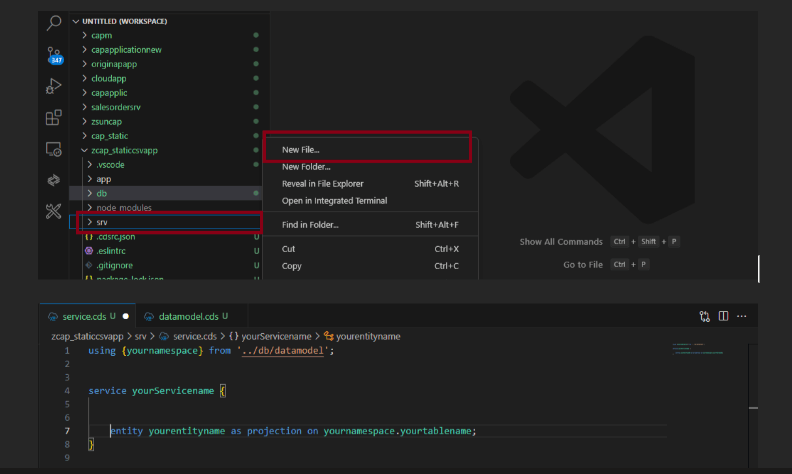Viewport: 792px width, 474px height.
Task: Click the wrench and screwdriver tools icon
Action: [x=54, y=211]
